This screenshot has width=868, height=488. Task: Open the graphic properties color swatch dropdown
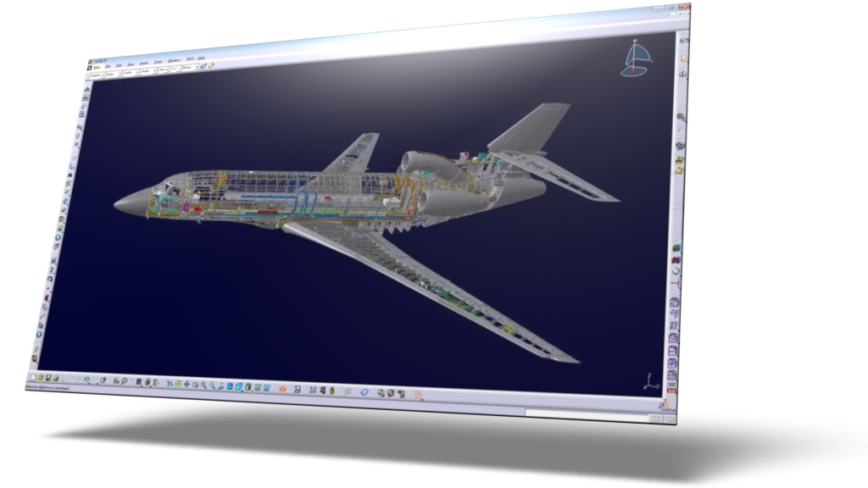tap(97, 75)
